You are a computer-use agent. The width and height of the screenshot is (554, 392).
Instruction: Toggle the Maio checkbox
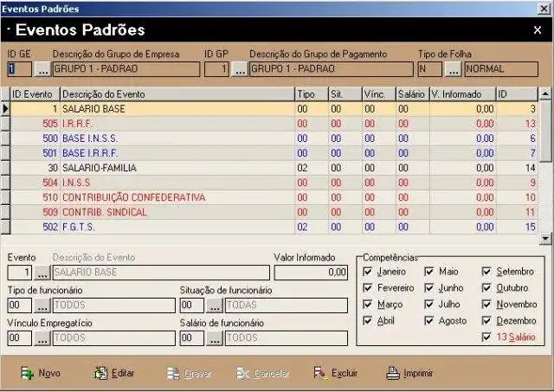click(429, 271)
